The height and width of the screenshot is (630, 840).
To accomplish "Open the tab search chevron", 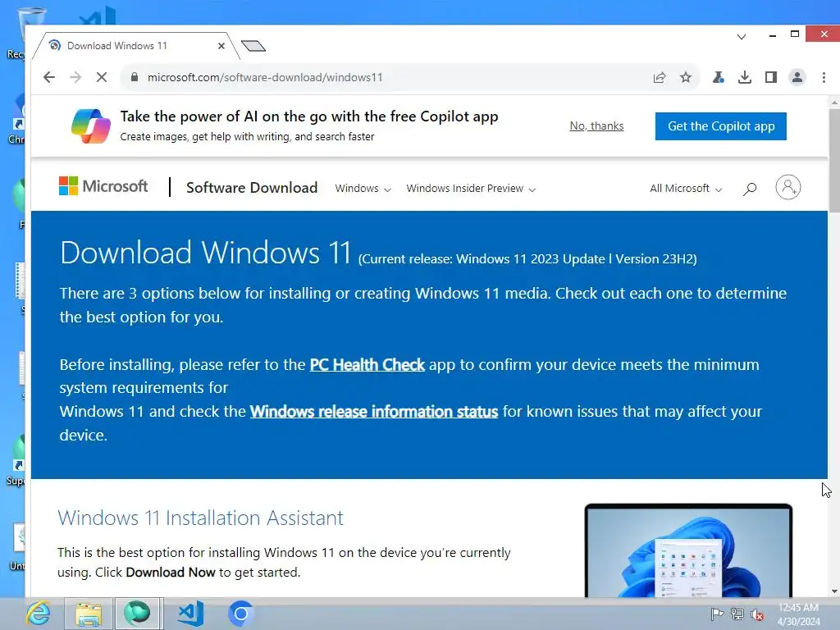I will click(742, 36).
